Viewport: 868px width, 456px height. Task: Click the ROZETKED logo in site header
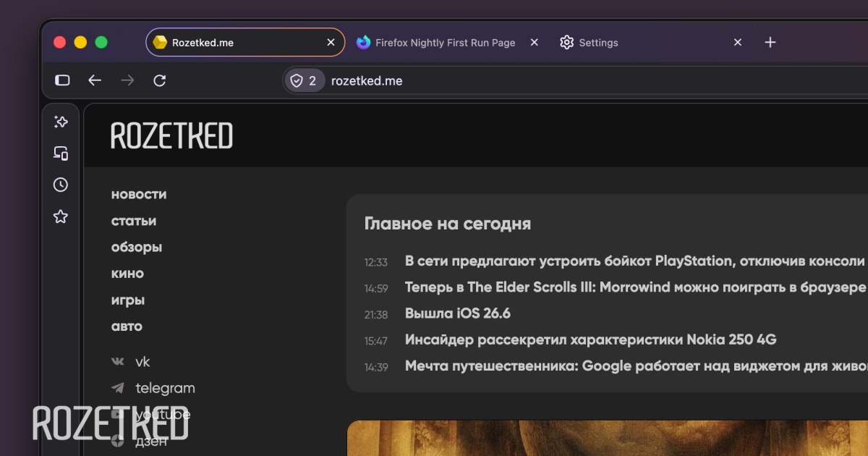pos(172,136)
